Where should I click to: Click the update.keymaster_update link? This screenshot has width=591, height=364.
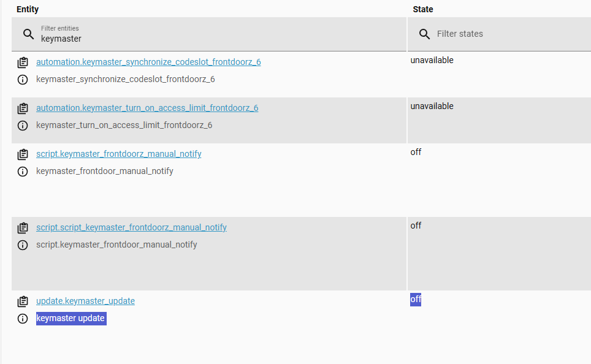coord(85,301)
